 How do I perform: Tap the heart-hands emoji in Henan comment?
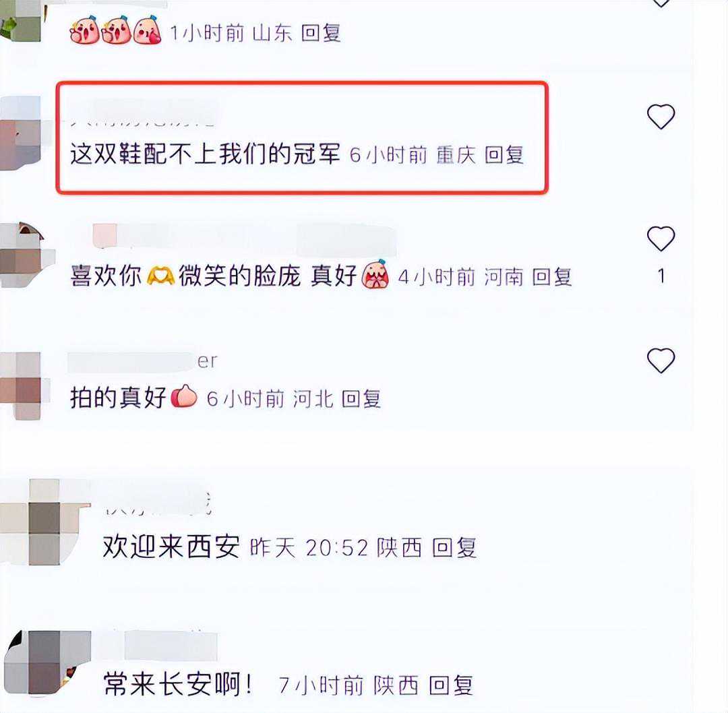160,277
